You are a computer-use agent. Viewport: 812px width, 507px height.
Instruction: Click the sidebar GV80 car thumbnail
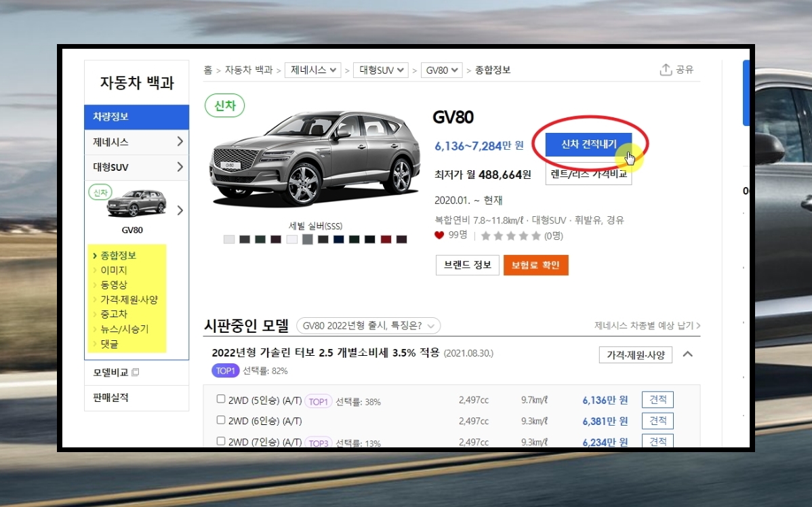[136, 203]
